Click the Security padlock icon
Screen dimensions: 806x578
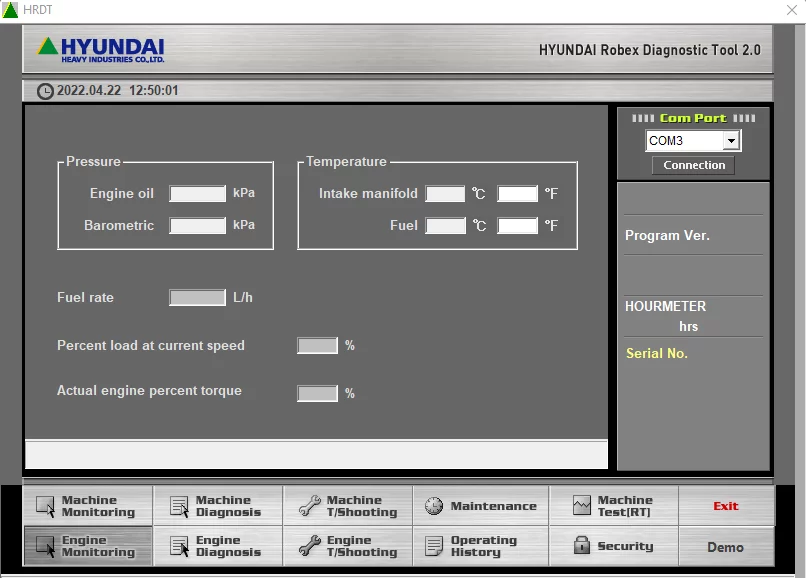tap(584, 547)
